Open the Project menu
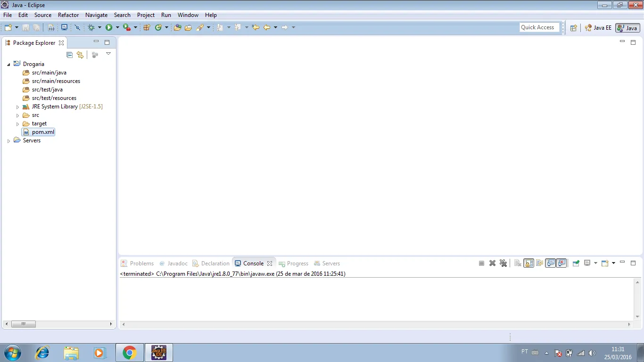Image resolution: width=644 pixels, height=362 pixels. [146, 15]
